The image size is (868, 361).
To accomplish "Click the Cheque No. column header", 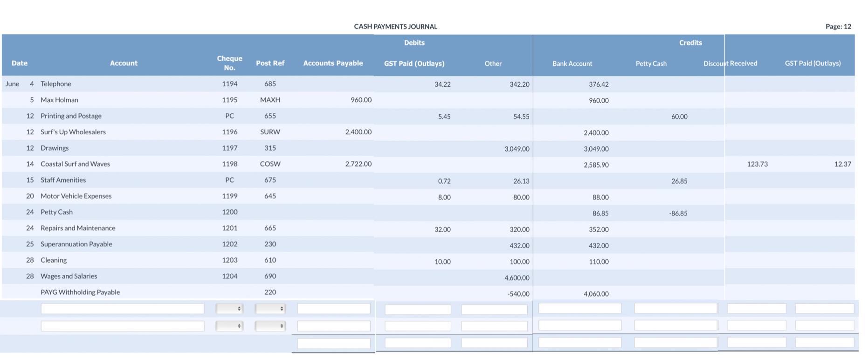I will pyautogui.click(x=229, y=63).
